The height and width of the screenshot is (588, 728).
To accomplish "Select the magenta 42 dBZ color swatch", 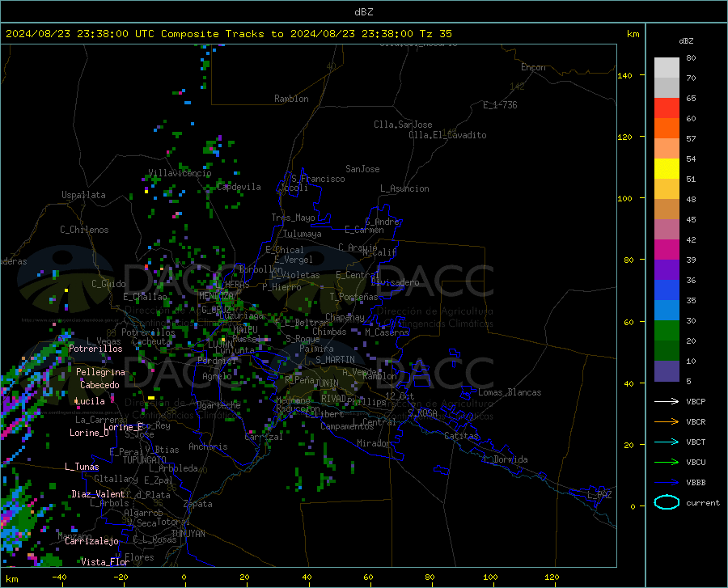I will click(x=667, y=250).
